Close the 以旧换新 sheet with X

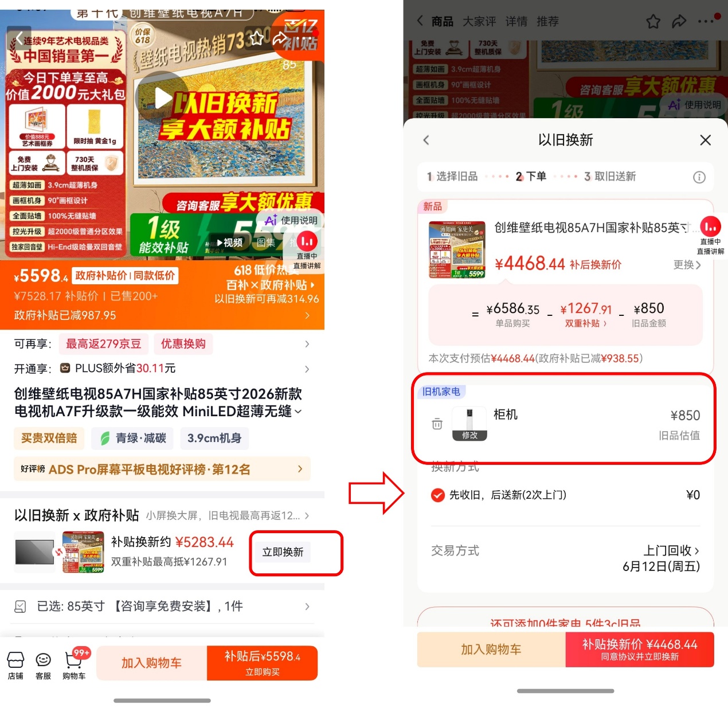(706, 140)
